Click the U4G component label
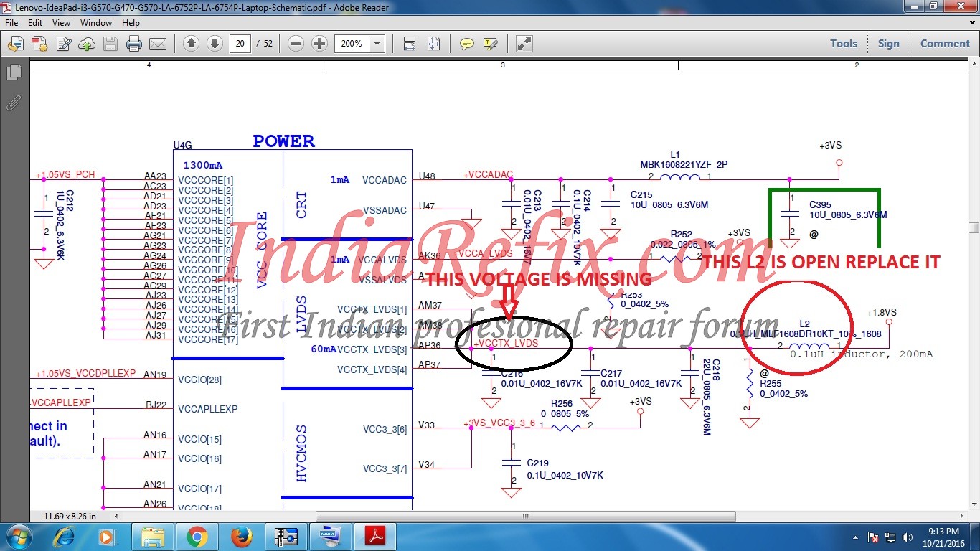Image resolution: width=980 pixels, height=551 pixels. coord(183,145)
